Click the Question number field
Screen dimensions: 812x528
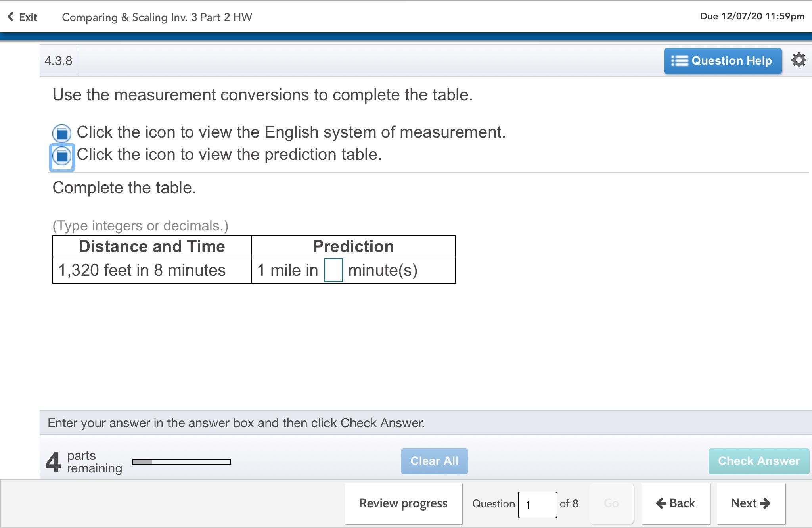[x=537, y=505]
